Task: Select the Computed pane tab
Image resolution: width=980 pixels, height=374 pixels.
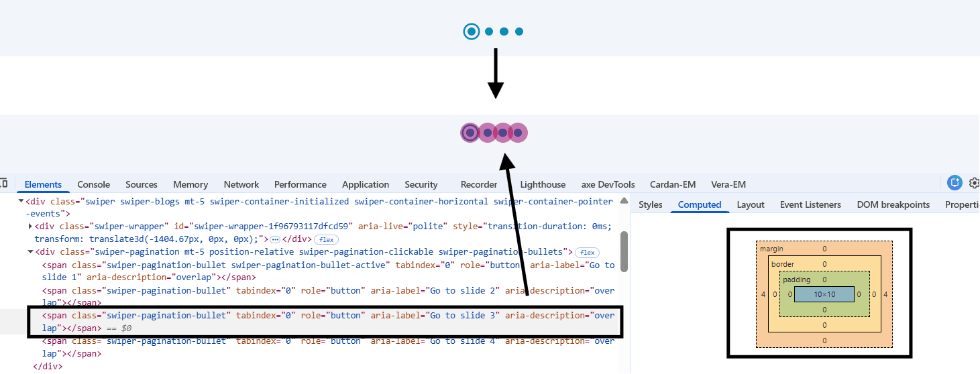Action: pos(700,204)
